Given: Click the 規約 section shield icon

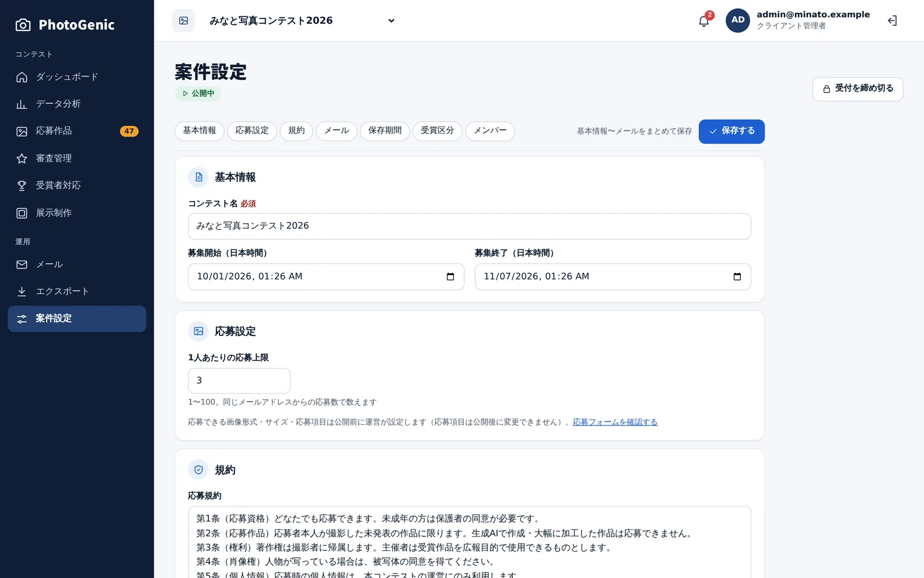Looking at the screenshot, I should point(199,470).
